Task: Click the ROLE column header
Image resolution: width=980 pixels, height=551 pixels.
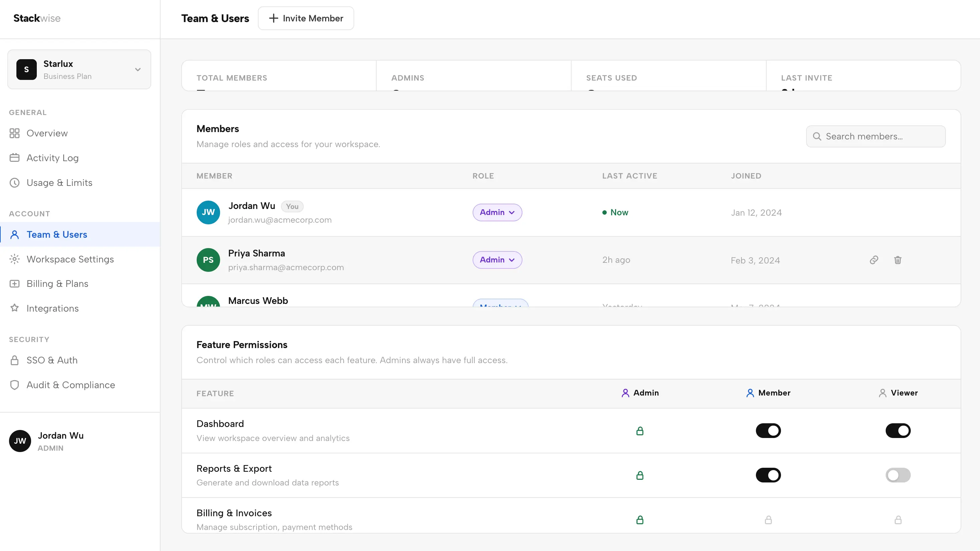Action: pos(483,176)
